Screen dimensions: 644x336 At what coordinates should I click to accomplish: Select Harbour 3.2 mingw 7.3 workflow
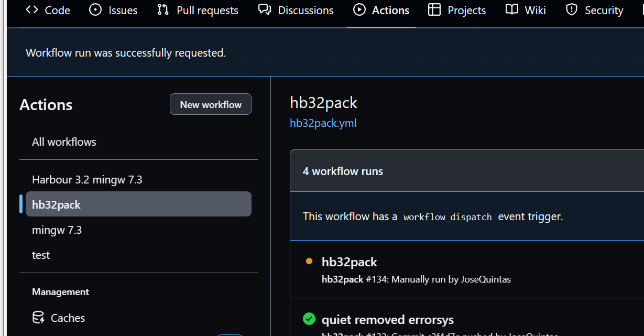(87, 180)
